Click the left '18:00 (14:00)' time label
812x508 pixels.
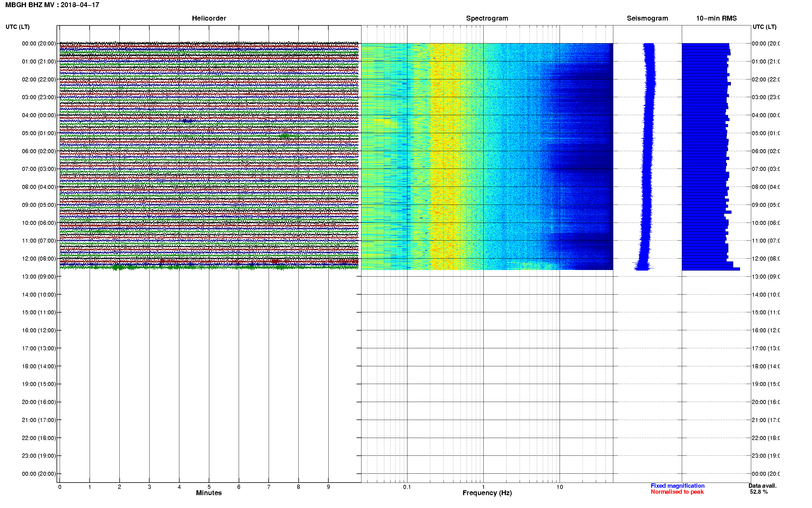coord(39,366)
